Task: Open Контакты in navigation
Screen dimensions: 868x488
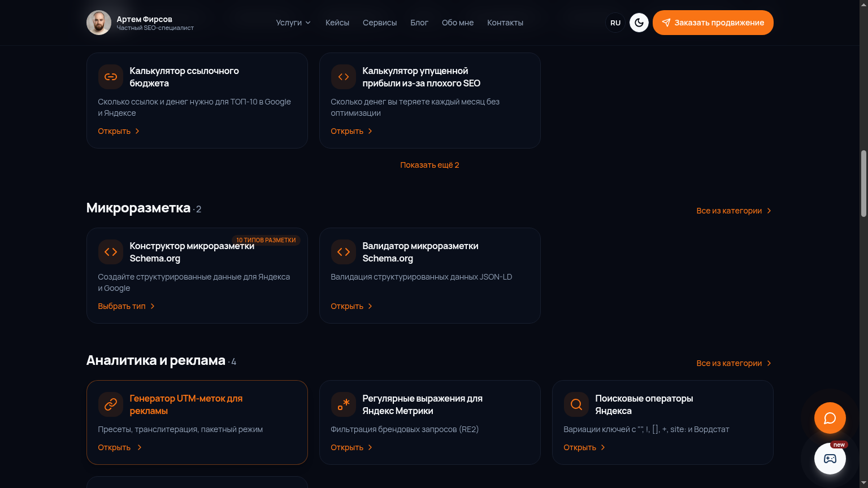Action: pyautogui.click(x=505, y=23)
